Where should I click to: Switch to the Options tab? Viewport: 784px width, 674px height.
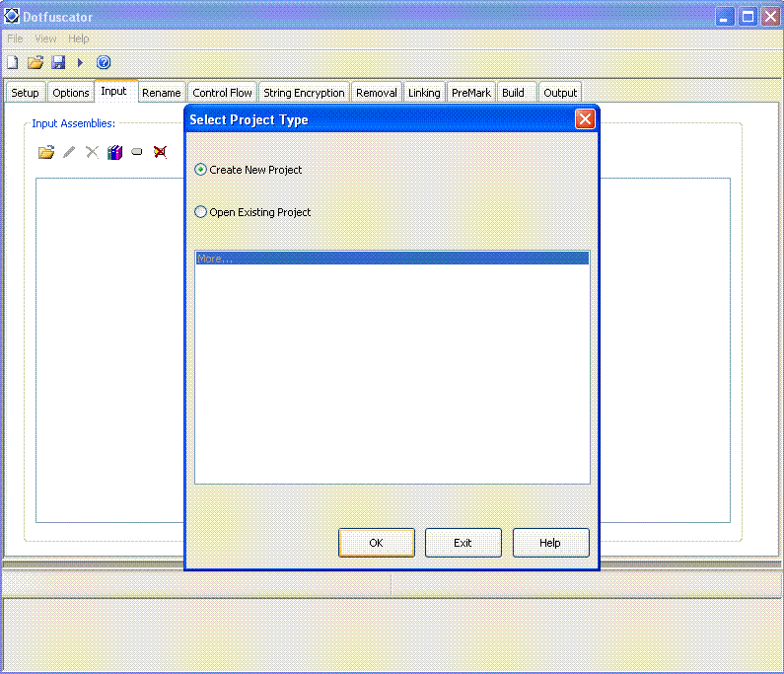[70, 93]
